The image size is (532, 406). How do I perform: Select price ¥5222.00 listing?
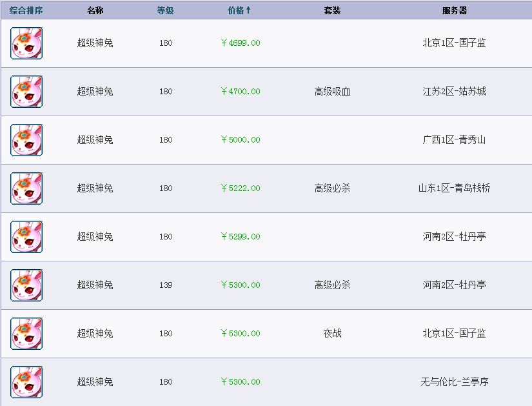click(x=241, y=188)
